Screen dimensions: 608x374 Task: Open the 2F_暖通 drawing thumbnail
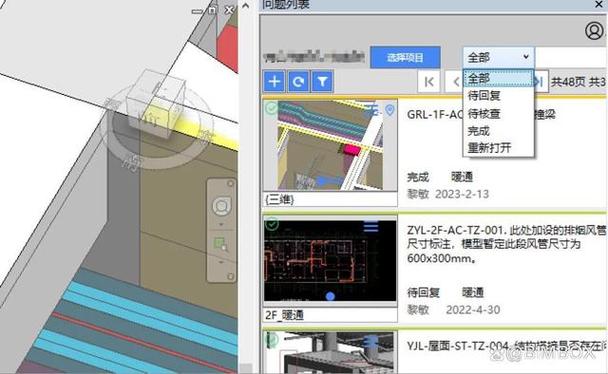(330, 261)
